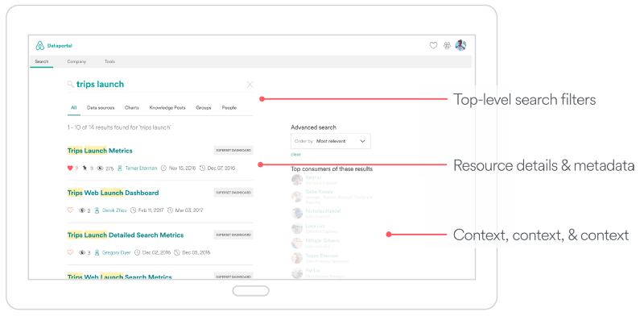Screen dimensions: 644x316
Task: Open the user profile avatar menu
Action: click(x=460, y=45)
